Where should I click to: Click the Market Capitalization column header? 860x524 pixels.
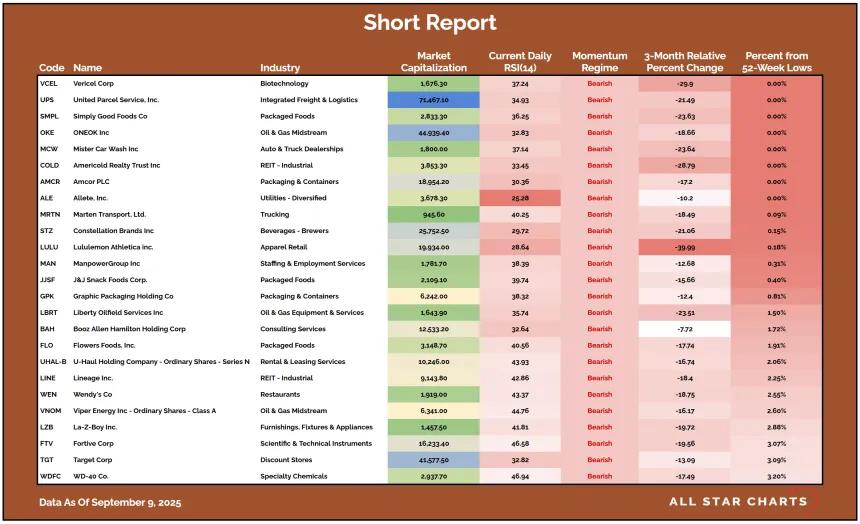coord(433,62)
